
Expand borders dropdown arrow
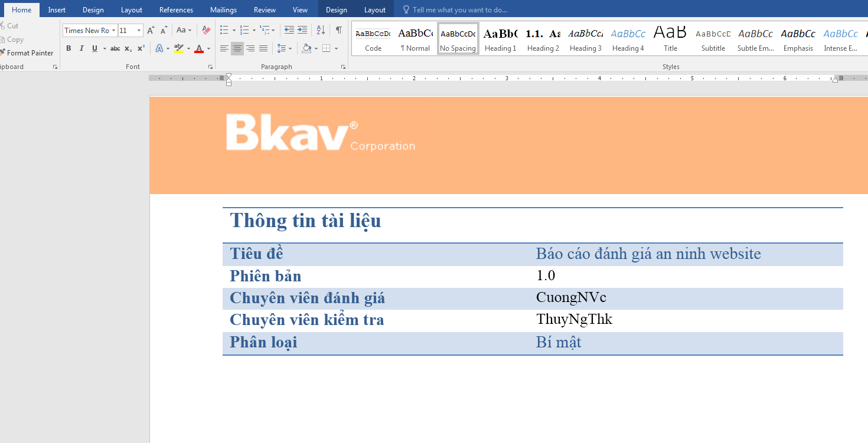tap(336, 48)
